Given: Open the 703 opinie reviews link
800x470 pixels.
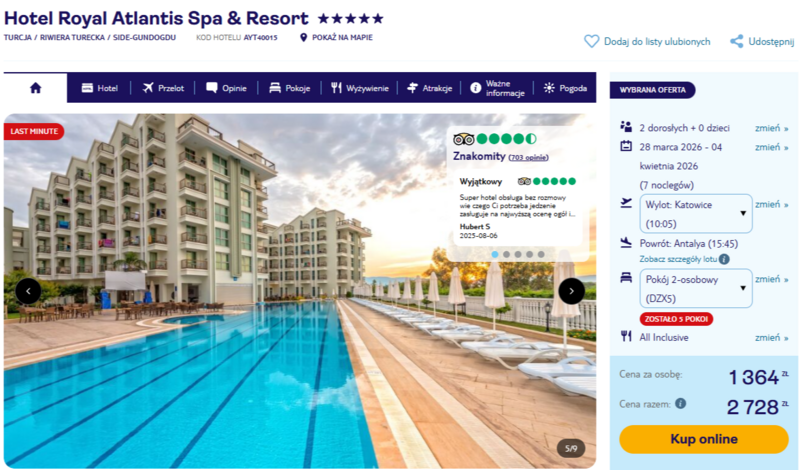Looking at the screenshot, I should click(529, 158).
